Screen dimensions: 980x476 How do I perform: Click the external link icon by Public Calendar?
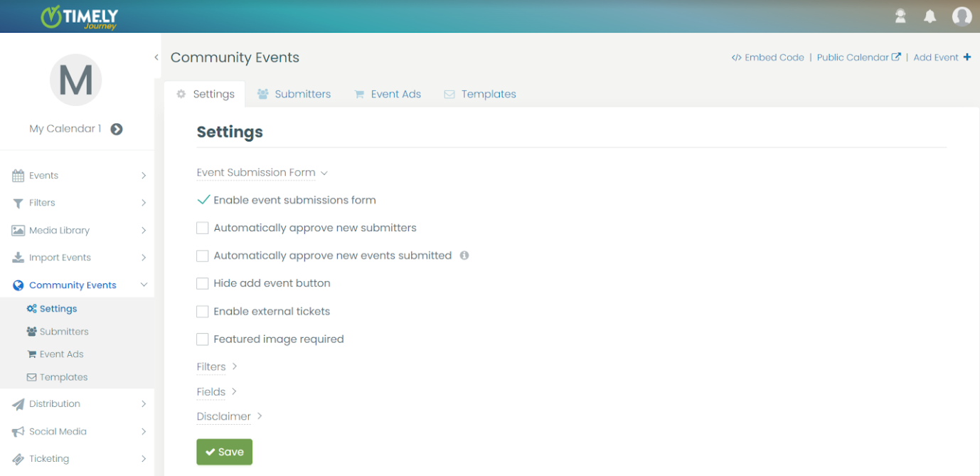(896, 57)
